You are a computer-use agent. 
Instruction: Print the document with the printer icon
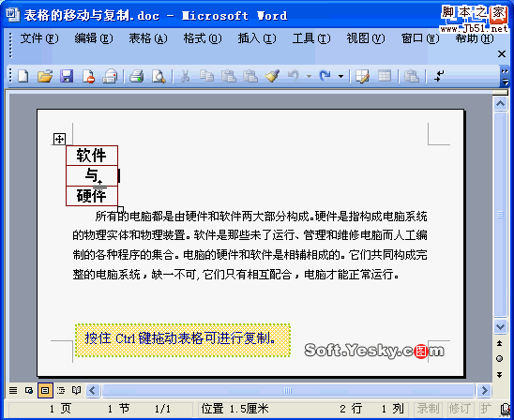pyautogui.click(x=136, y=76)
